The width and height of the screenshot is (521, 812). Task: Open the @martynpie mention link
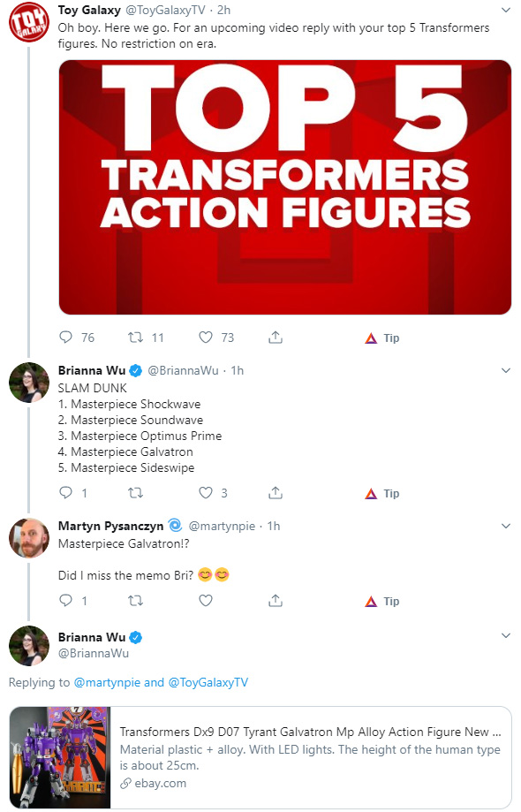point(108,682)
